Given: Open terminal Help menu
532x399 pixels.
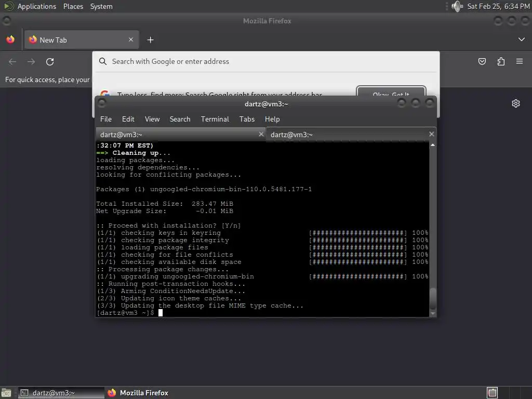Looking at the screenshot, I should (272, 119).
